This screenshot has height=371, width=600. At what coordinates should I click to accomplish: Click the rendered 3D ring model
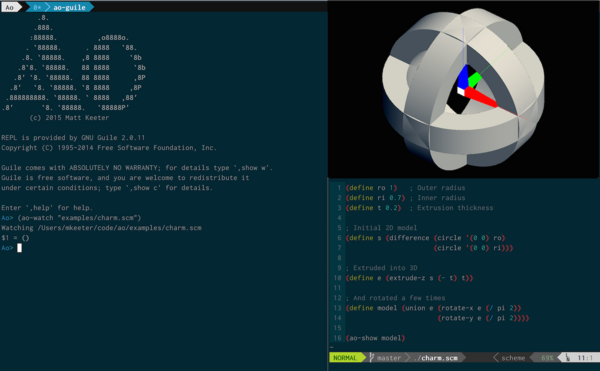pos(463,89)
